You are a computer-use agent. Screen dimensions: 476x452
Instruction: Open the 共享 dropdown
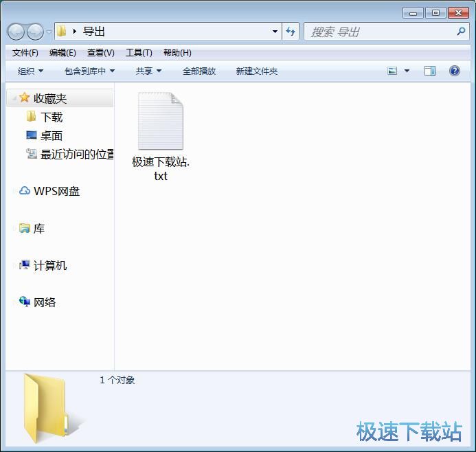pos(148,71)
